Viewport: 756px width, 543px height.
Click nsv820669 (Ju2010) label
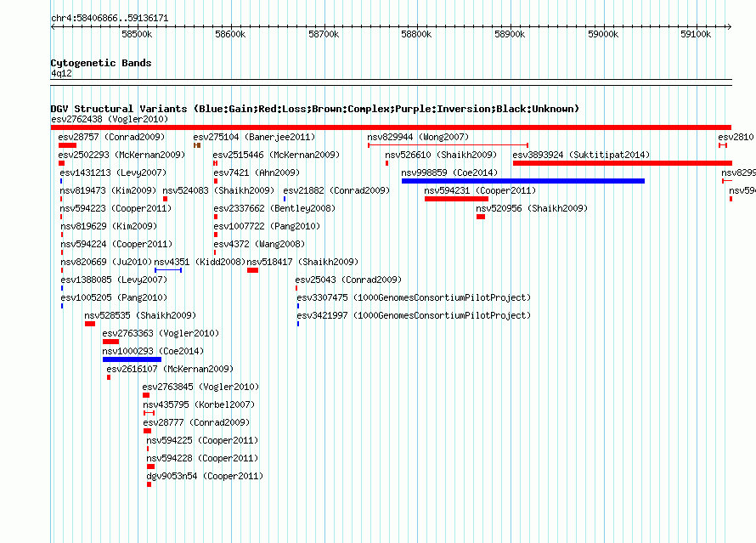tap(106, 262)
